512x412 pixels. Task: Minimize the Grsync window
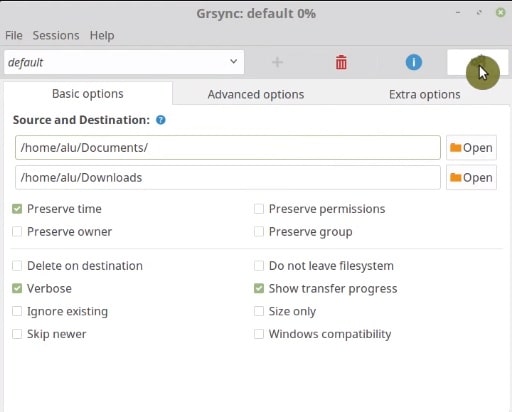tap(458, 13)
